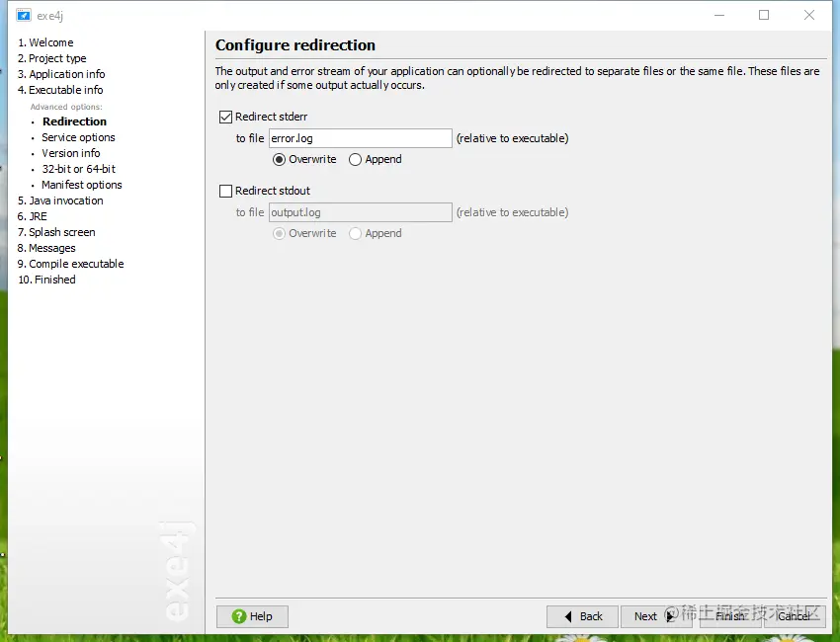The width and height of the screenshot is (840, 642).
Task: Go to step 1. Welcome
Action: pyautogui.click(x=45, y=42)
